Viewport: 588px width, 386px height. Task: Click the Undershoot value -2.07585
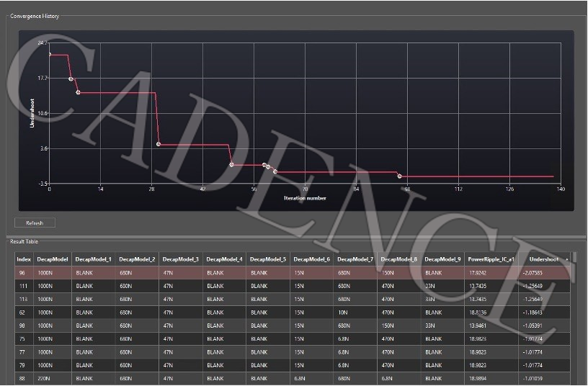[x=533, y=273]
